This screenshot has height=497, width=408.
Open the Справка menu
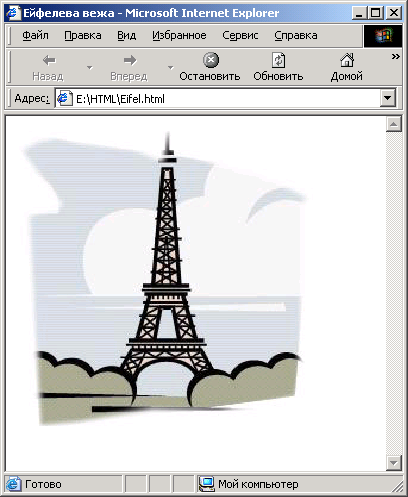[296, 35]
